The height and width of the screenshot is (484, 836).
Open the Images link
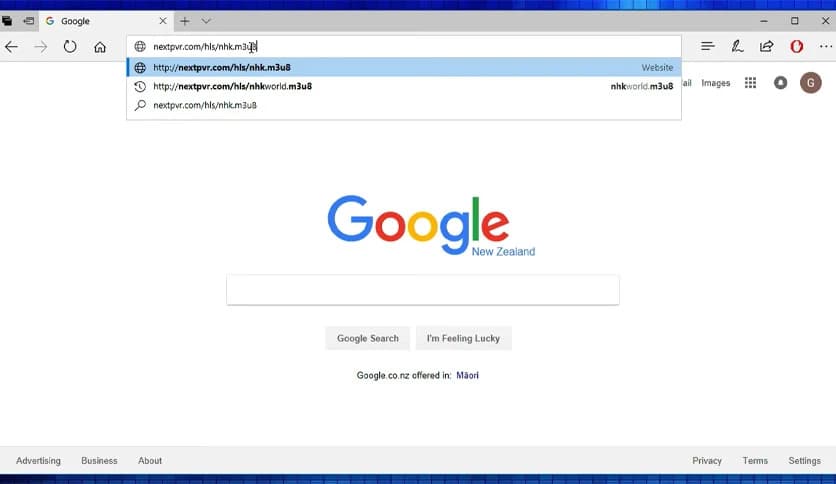[x=716, y=83]
